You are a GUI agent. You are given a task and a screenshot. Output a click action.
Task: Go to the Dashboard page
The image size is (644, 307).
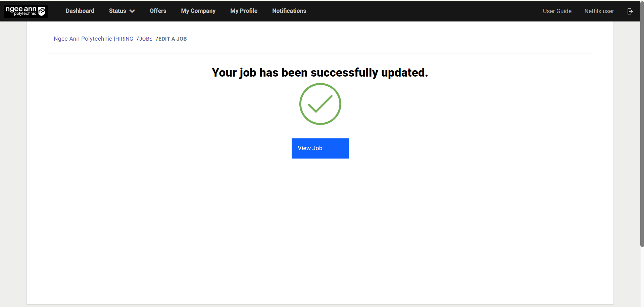80,11
